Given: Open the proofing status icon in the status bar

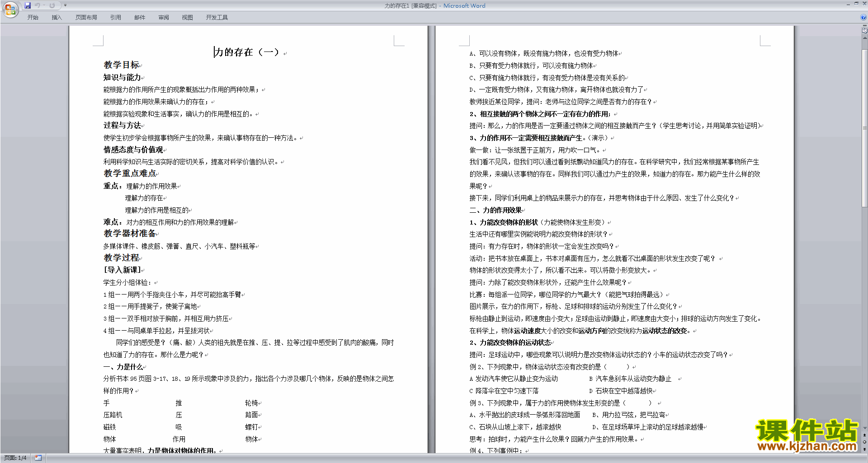Looking at the screenshot, I should (x=38, y=458).
